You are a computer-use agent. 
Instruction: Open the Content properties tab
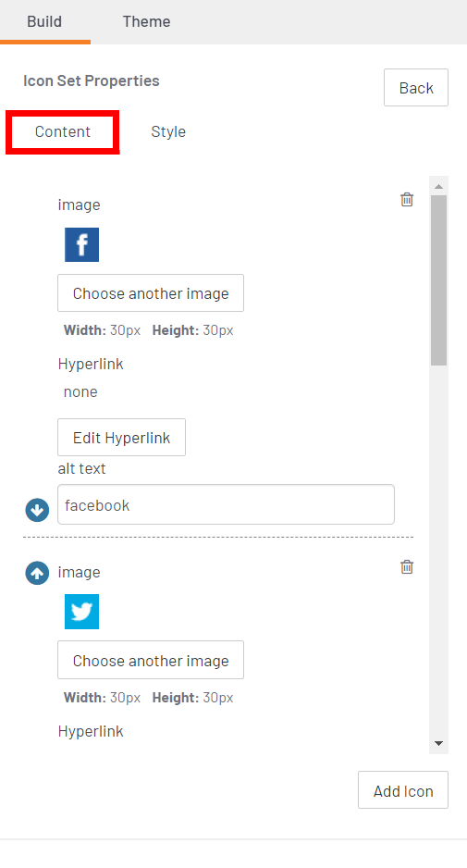63,131
